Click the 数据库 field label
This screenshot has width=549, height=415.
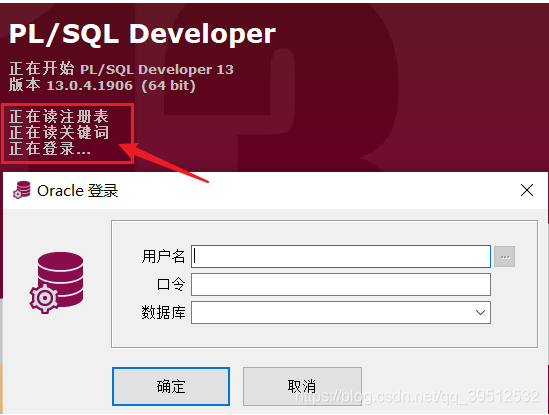[163, 312]
